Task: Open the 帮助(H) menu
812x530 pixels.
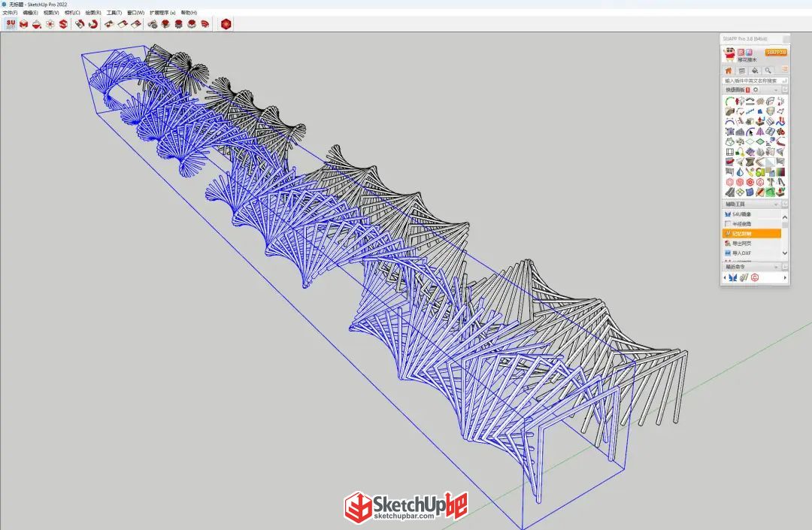Action: (x=189, y=13)
